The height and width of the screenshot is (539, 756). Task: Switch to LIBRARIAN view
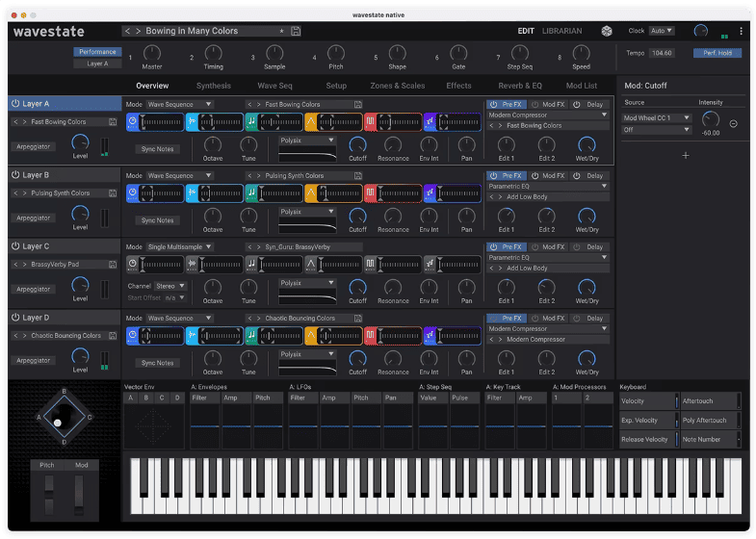click(x=561, y=31)
